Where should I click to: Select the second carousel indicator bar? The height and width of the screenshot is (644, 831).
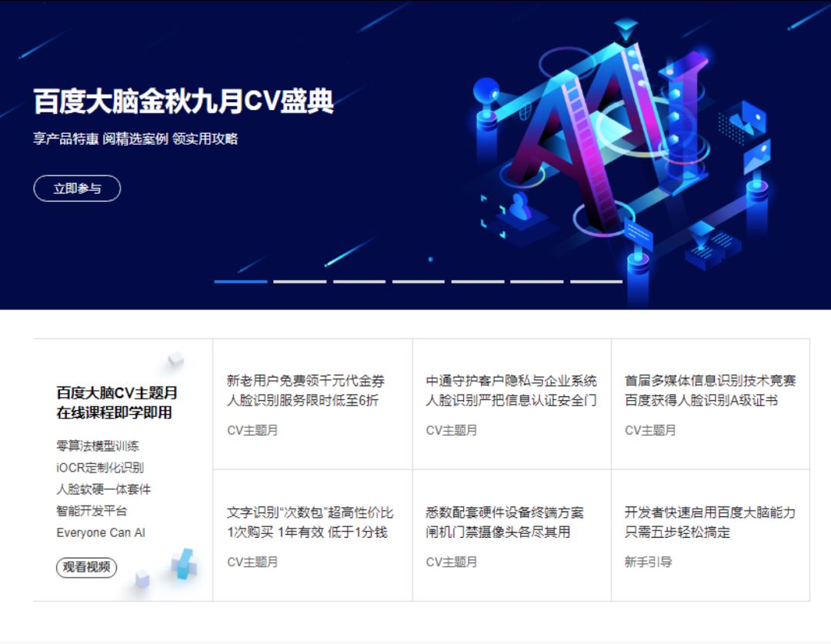pos(300,282)
